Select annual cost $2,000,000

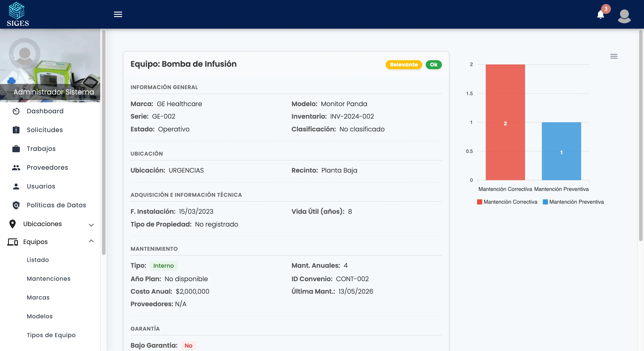[193, 291]
